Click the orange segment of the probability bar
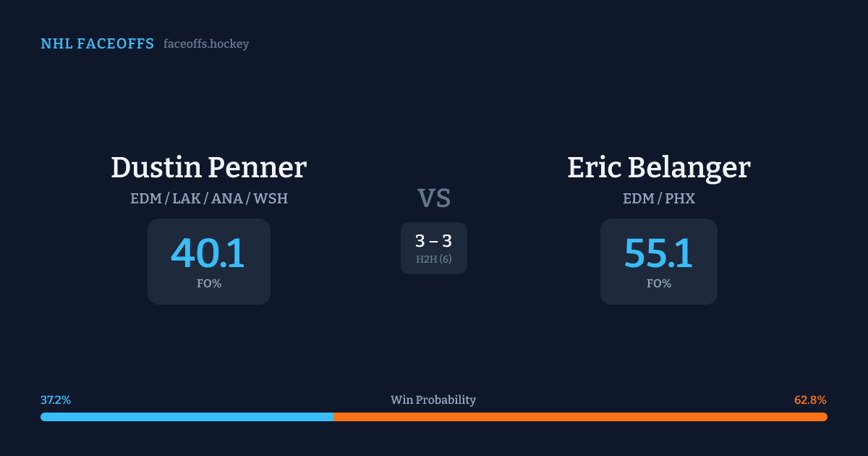This screenshot has width=868, height=456. coord(580,417)
